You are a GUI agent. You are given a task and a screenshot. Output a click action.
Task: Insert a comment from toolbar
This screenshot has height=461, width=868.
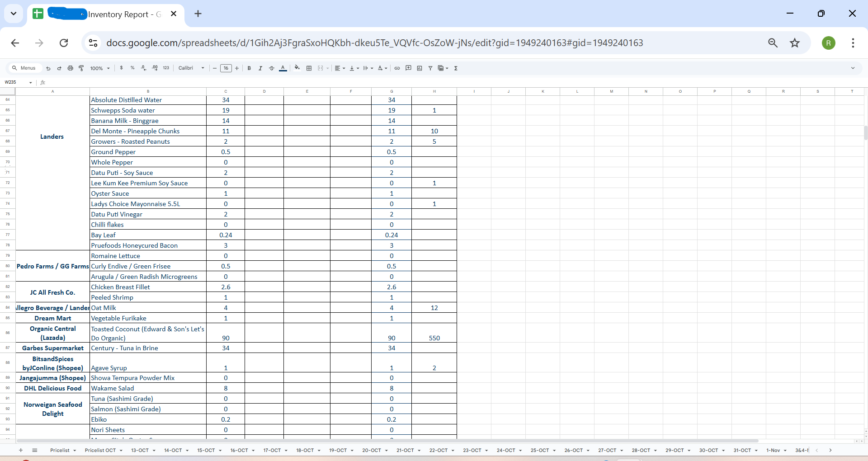(408, 68)
